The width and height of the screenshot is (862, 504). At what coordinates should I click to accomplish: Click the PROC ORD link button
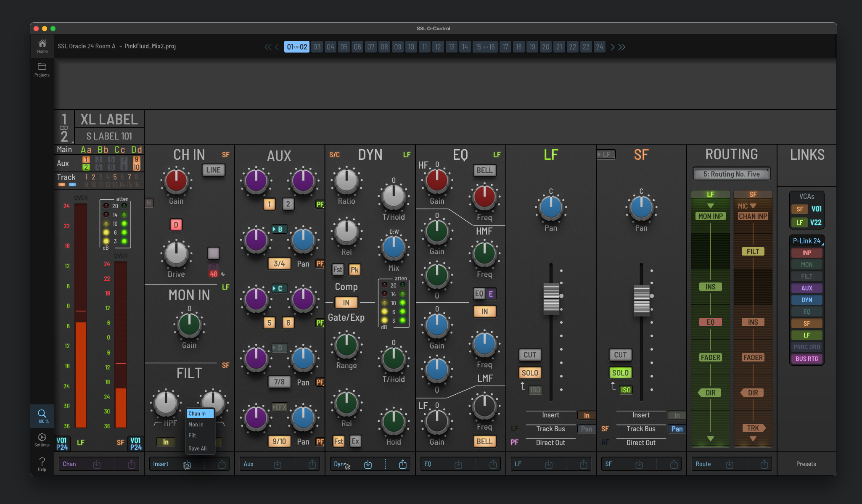(807, 347)
